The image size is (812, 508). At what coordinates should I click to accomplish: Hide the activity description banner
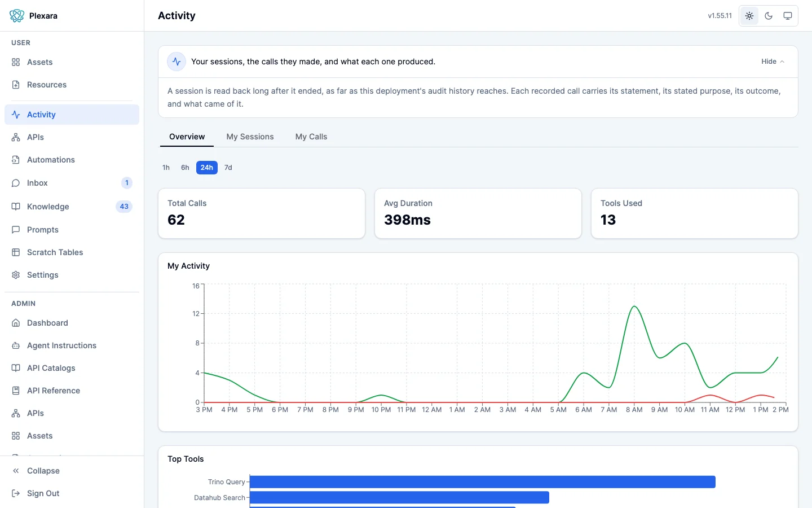click(773, 62)
